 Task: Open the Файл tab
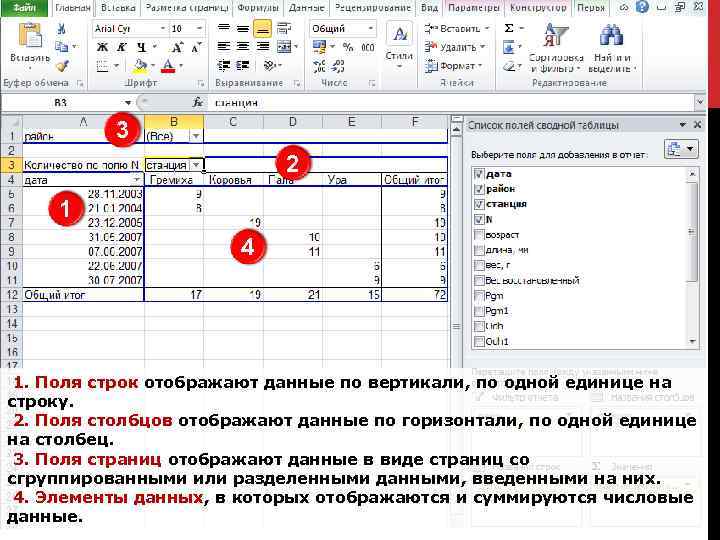(x=25, y=8)
